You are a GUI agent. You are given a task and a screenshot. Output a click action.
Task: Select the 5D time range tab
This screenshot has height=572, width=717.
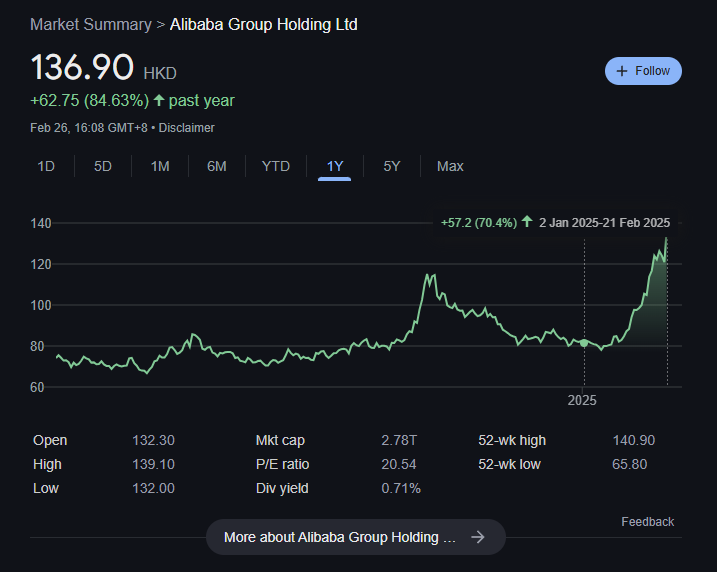tap(103, 166)
